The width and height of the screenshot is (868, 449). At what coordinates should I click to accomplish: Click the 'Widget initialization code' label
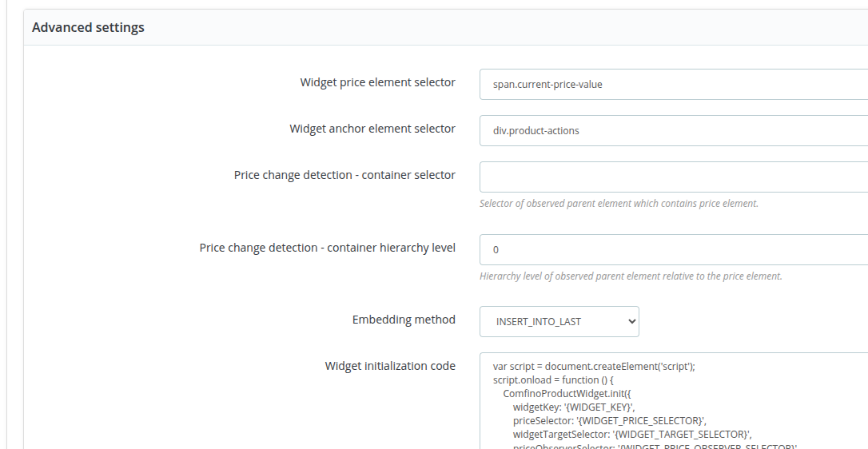[x=390, y=366]
